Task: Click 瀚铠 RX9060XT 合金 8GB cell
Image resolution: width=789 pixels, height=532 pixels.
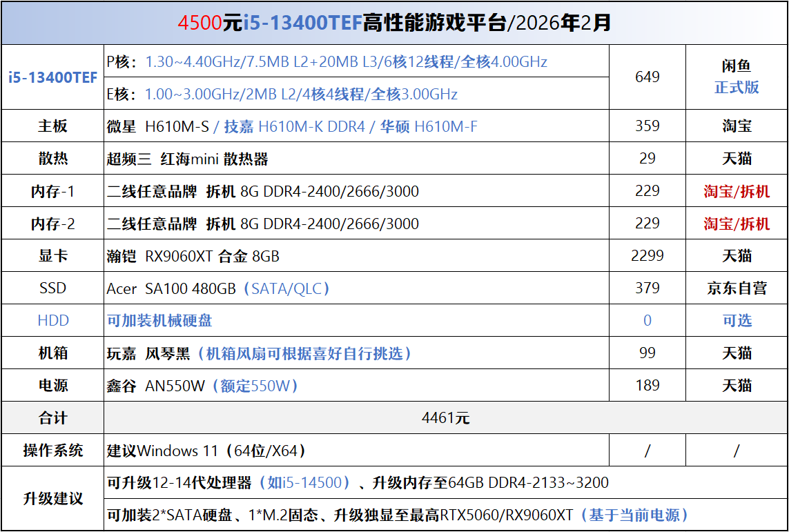Action: 356,255
